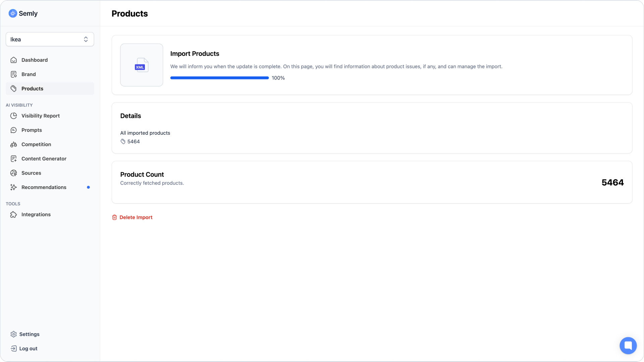Open the chat support bubble
This screenshot has width=644, height=362.
(628, 346)
